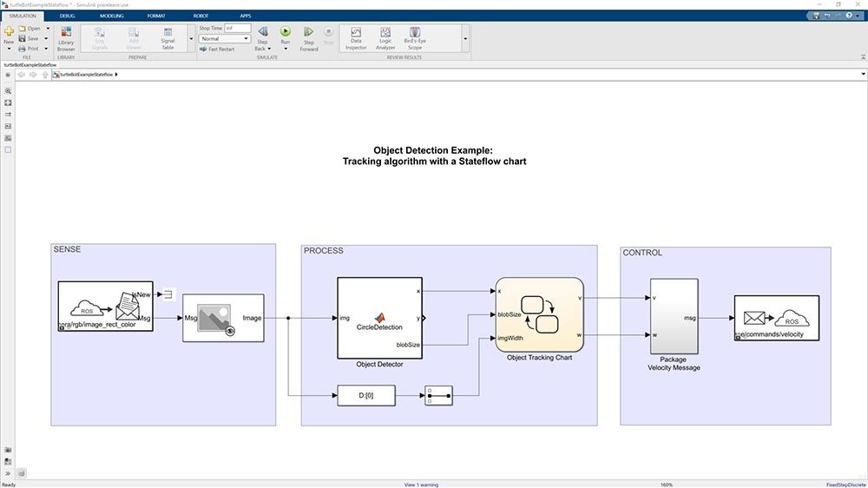Select the Read Image block
Viewport: 868px width, 488px height.
coord(223,318)
